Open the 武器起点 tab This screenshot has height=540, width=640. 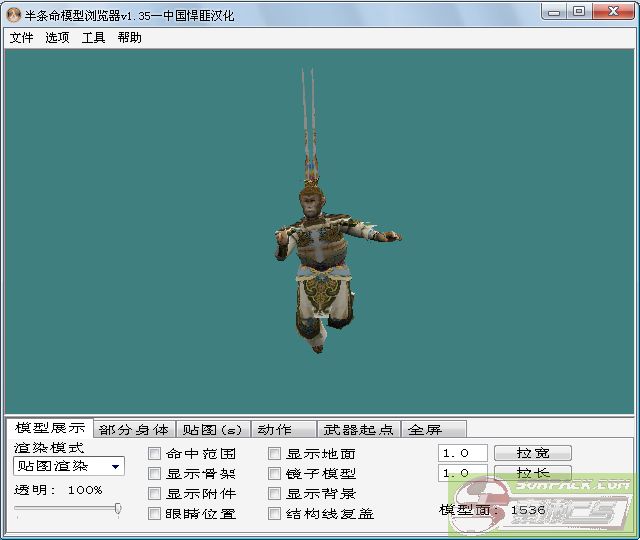358,430
